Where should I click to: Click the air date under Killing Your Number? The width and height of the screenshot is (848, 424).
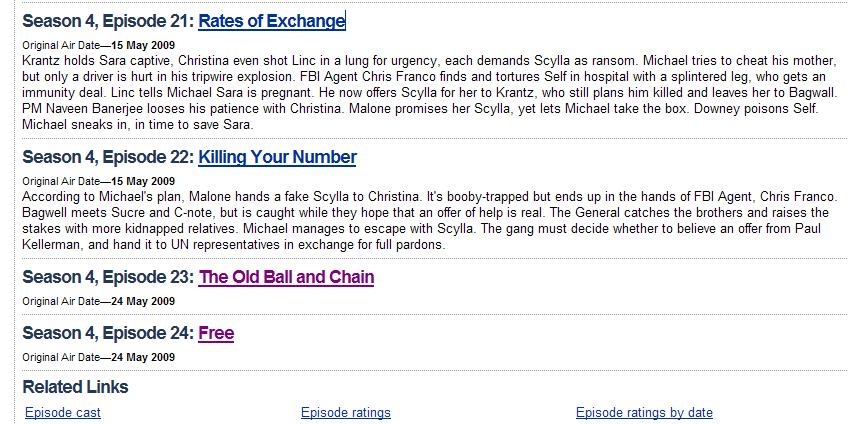[x=143, y=181]
